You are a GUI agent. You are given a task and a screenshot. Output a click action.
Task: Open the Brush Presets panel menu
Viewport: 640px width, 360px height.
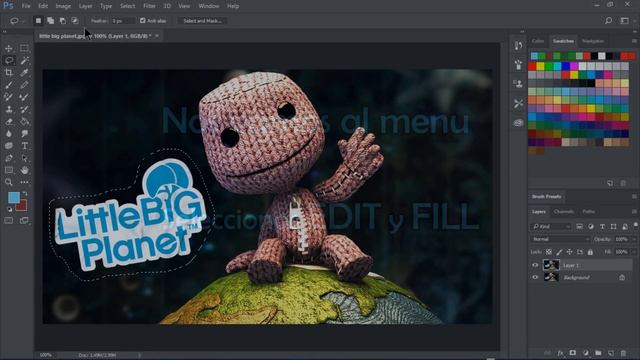pyautogui.click(x=634, y=197)
